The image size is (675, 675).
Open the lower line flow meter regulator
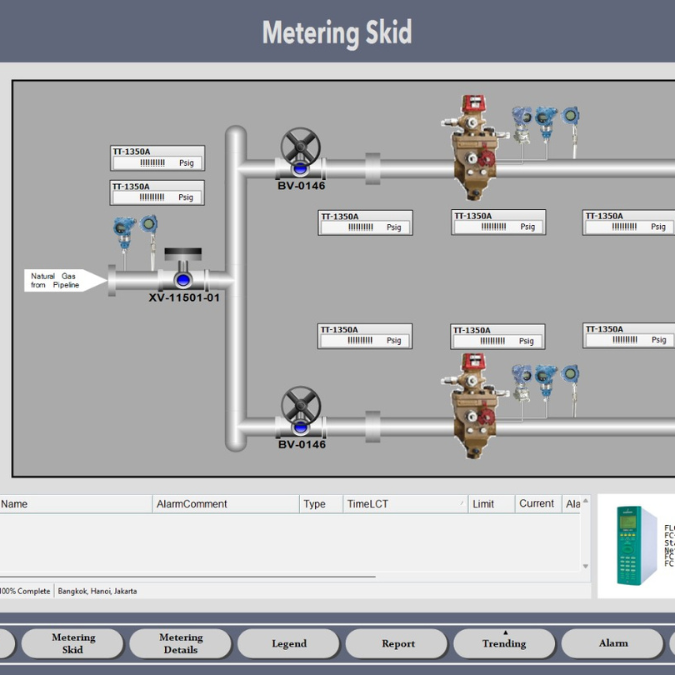(x=473, y=406)
